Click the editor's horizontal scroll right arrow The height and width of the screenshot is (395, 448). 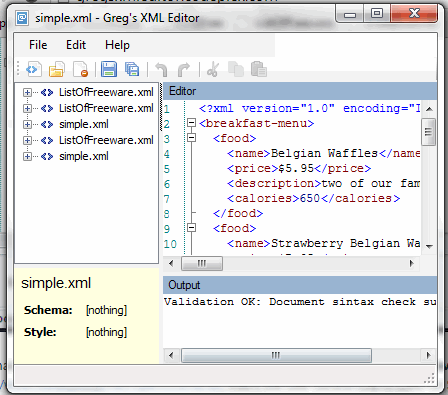click(412, 263)
